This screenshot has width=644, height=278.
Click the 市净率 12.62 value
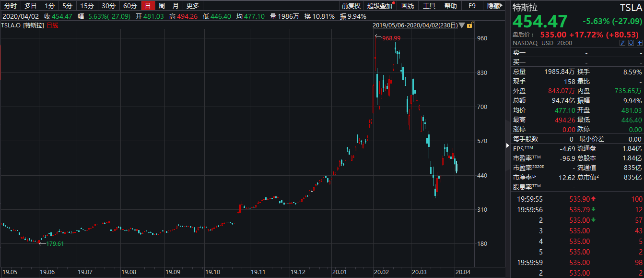pyautogui.click(x=567, y=178)
